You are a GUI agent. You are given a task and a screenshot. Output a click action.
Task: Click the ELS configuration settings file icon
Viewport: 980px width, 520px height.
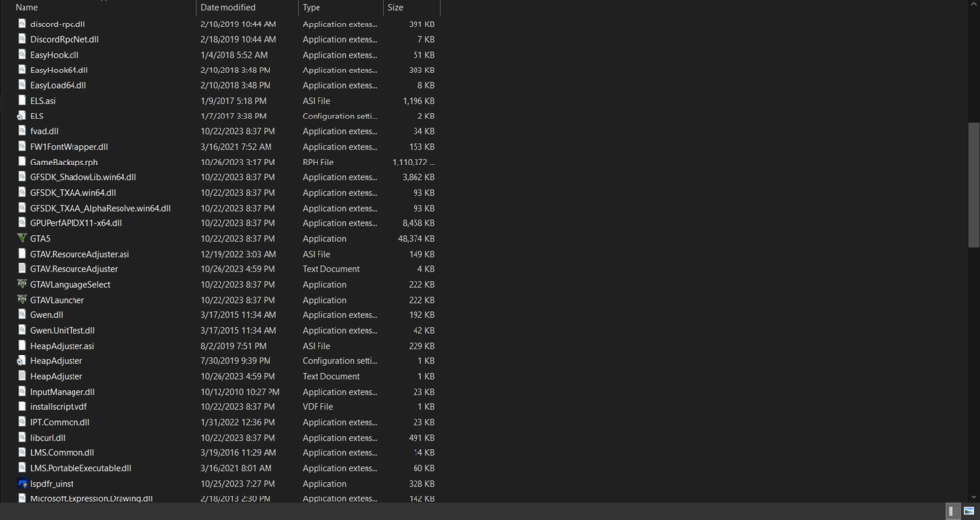click(x=22, y=117)
